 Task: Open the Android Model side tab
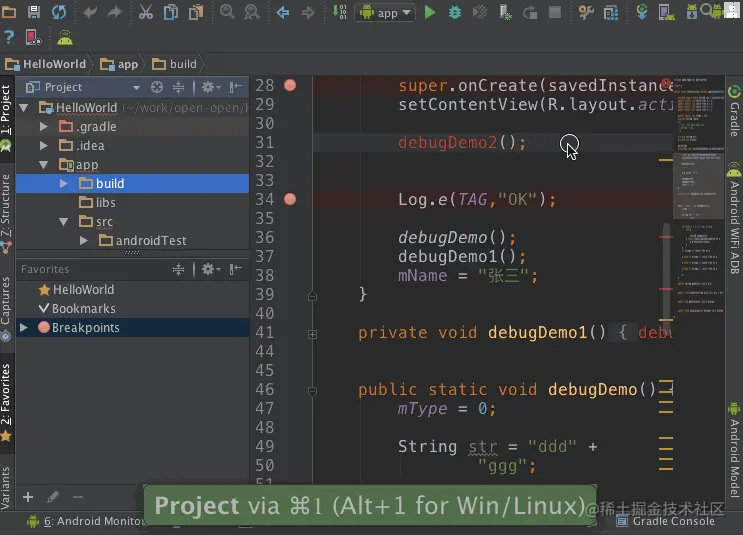point(734,449)
